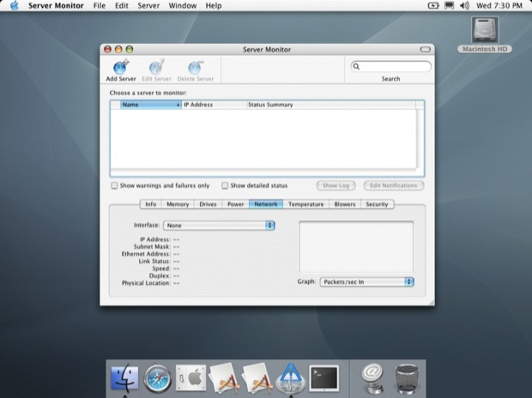Switch to the Memory tab
This screenshot has width=532, height=398.
click(178, 204)
